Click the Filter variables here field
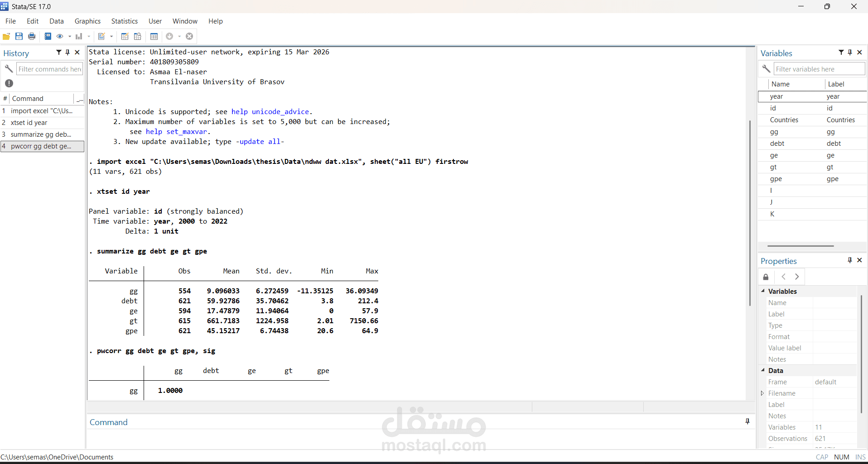The width and height of the screenshot is (868, 464). click(x=819, y=69)
